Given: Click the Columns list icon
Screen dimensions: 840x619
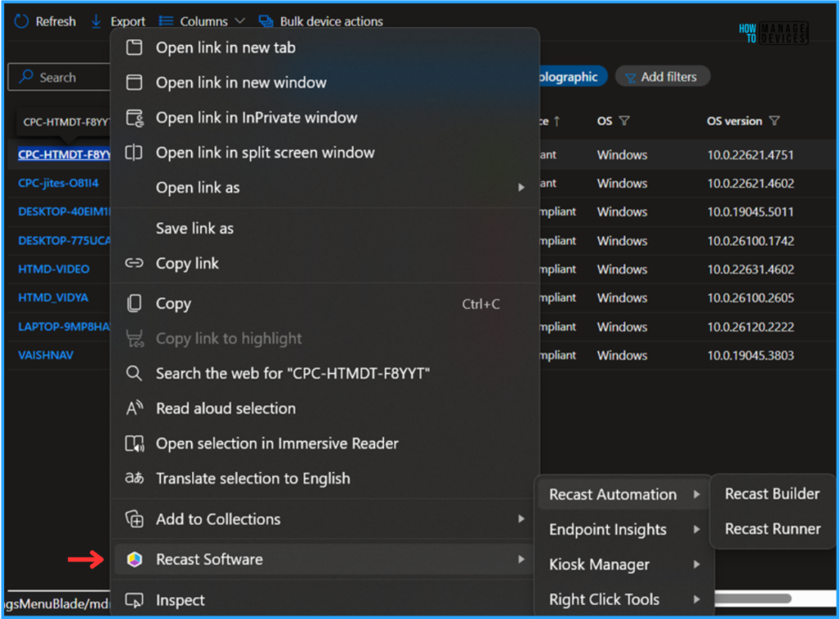Looking at the screenshot, I should point(166,20).
